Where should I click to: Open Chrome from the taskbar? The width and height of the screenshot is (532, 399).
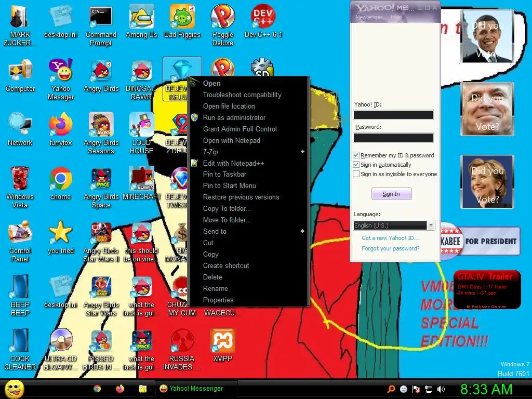pyautogui.click(x=97, y=389)
